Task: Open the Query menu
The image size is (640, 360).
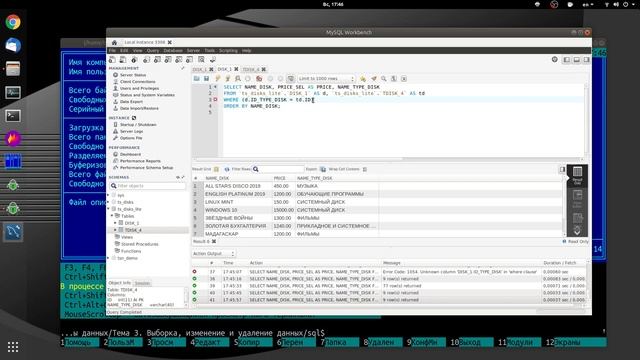Action: click(x=153, y=51)
